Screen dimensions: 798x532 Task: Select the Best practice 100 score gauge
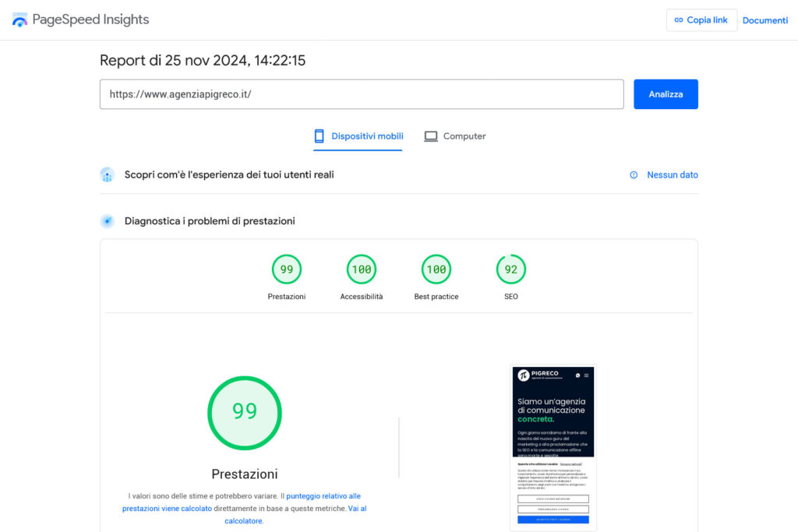pyautogui.click(x=436, y=269)
